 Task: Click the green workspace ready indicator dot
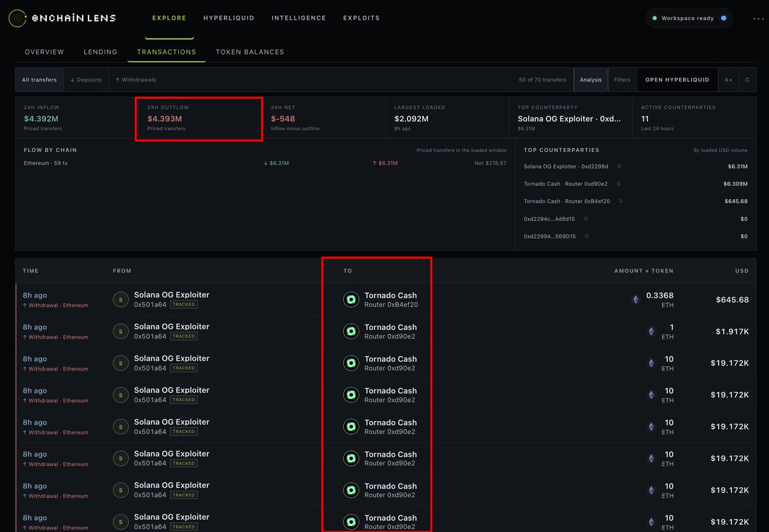coord(654,18)
